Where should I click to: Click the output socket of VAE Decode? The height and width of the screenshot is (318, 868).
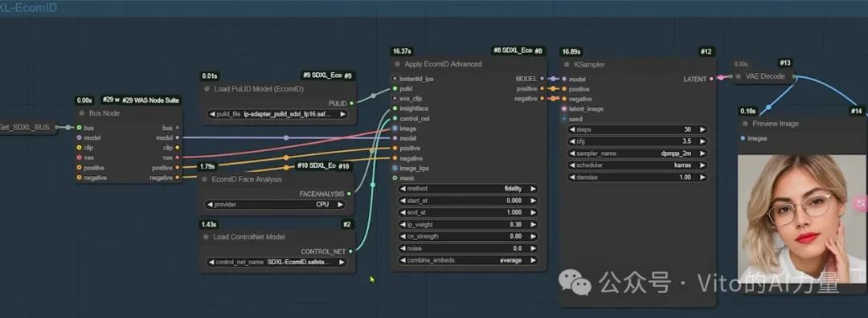tap(794, 76)
